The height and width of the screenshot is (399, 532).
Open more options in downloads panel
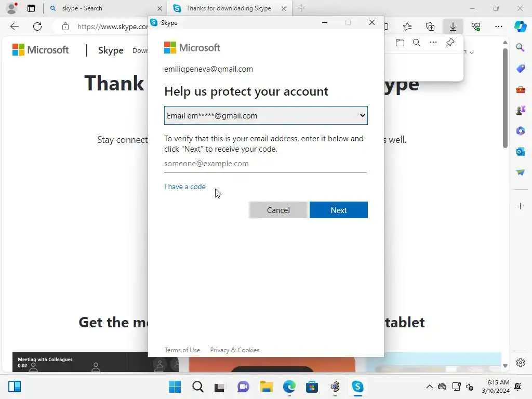point(433,43)
